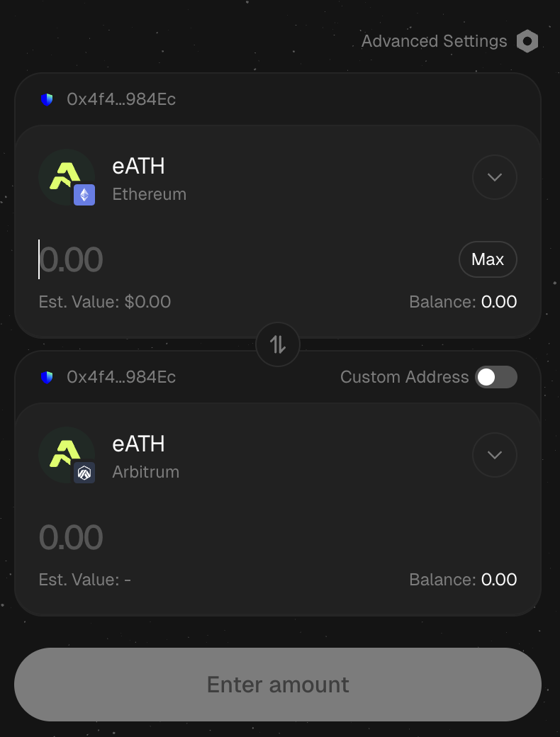Click the source wallet address 0x4f4...984Ec

coord(121,99)
